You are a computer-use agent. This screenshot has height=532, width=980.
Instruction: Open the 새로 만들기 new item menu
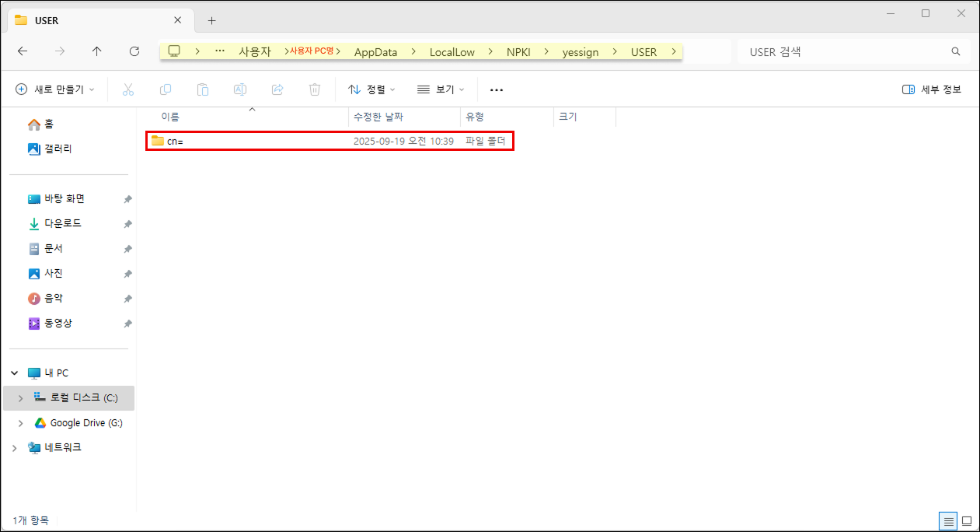[x=55, y=89]
